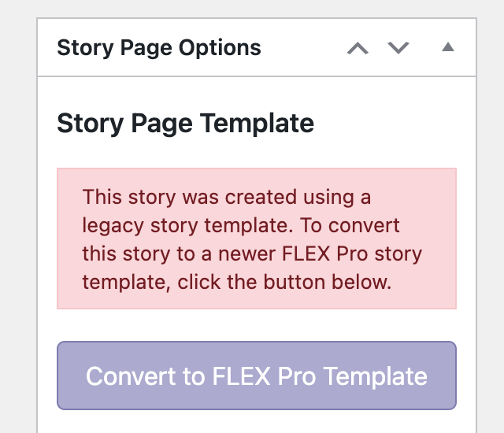This screenshot has height=433, width=504.
Task: Click the pink alert message box
Action: [257, 239]
